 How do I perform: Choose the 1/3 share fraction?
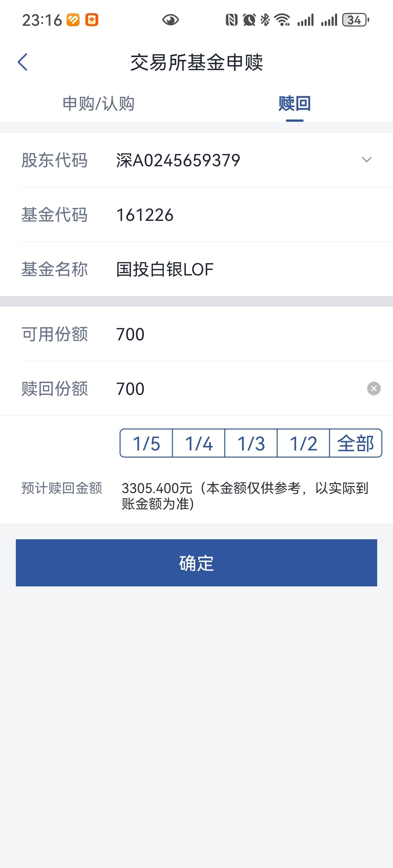pos(251,443)
